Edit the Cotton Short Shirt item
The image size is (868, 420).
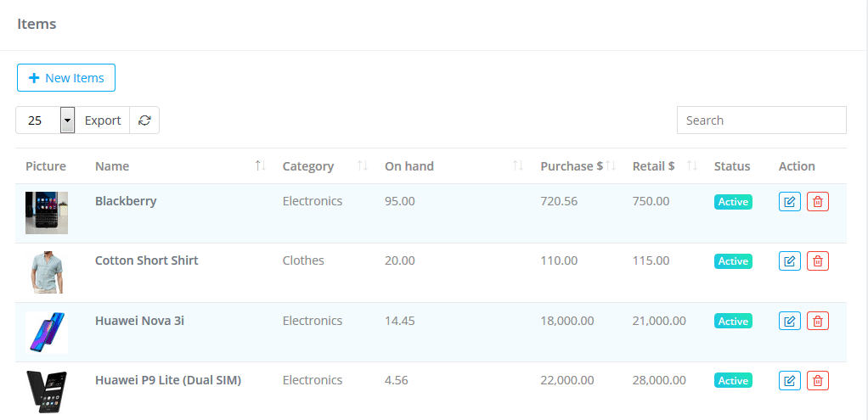coord(789,260)
